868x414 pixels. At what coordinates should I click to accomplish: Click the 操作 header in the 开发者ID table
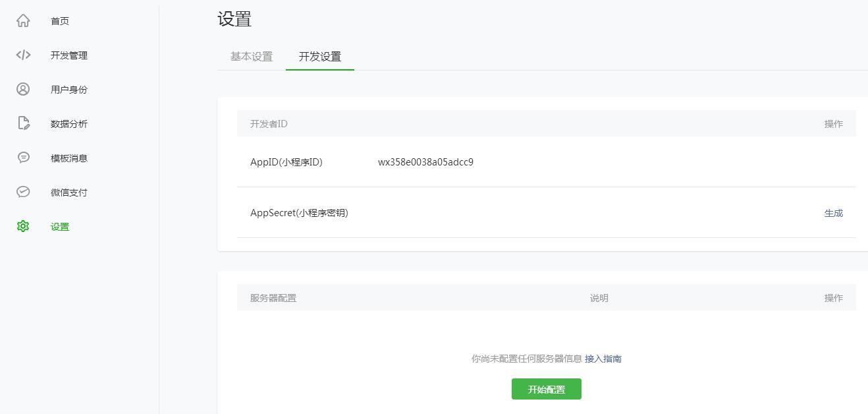point(834,124)
